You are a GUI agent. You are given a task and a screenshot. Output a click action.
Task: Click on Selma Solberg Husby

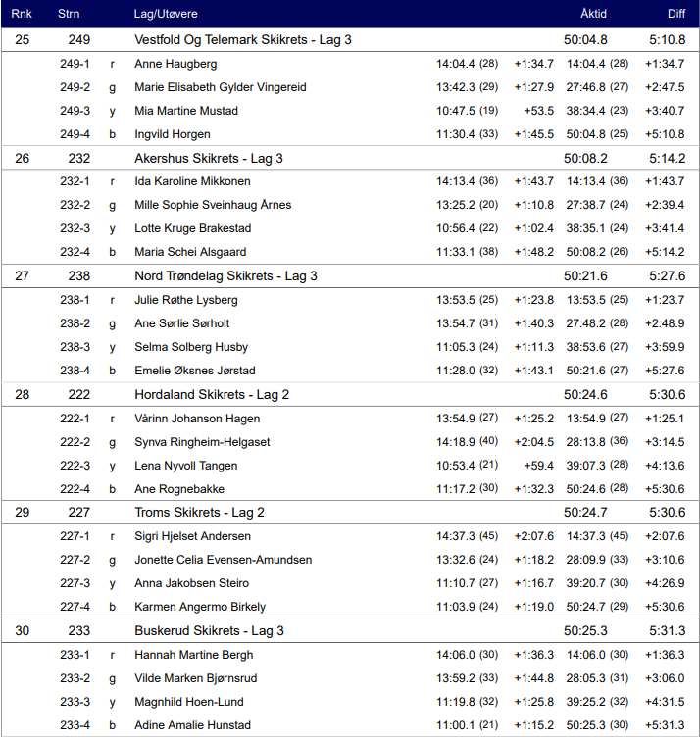191,347
